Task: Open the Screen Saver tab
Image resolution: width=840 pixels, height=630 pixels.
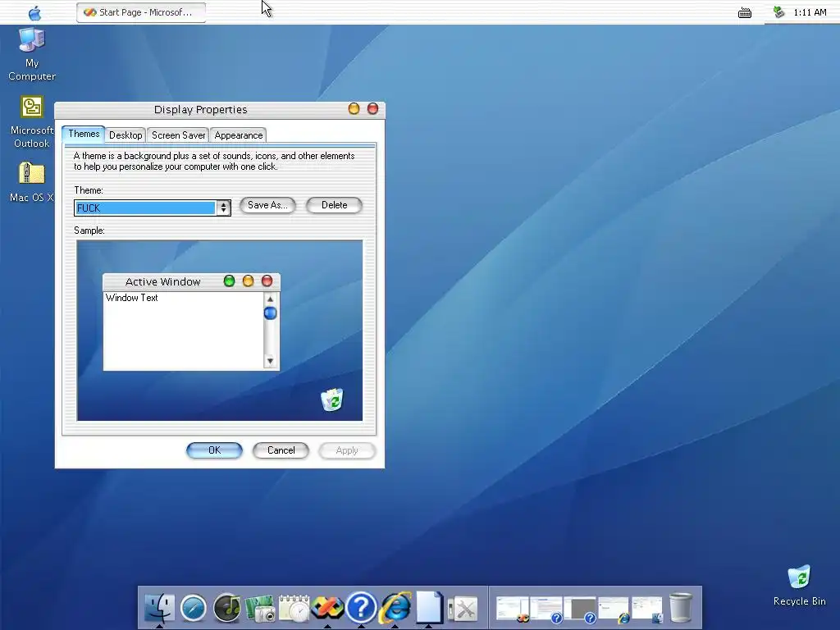Action: (x=178, y=135)
